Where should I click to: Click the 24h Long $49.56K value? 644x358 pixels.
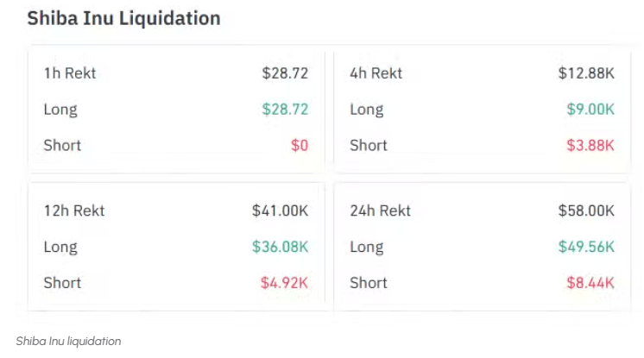(586, 247)
